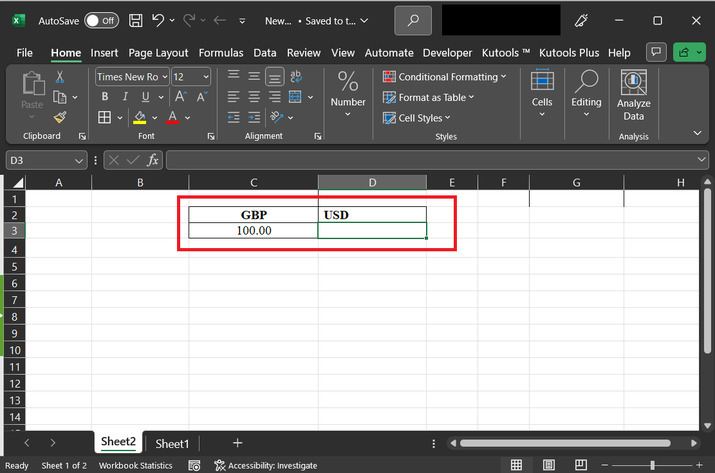Click the Cut scissors icon
The height and width of the screenshot is (473, 715).
60,77
